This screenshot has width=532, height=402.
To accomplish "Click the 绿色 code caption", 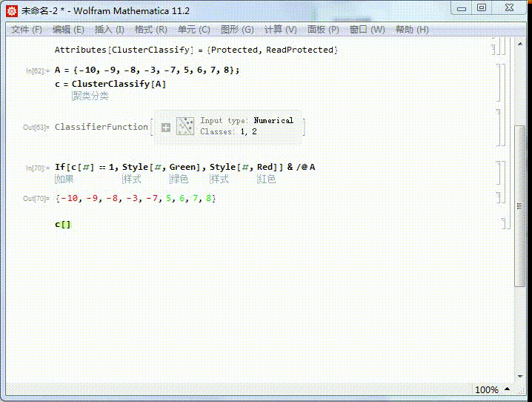I will [179, 179].
